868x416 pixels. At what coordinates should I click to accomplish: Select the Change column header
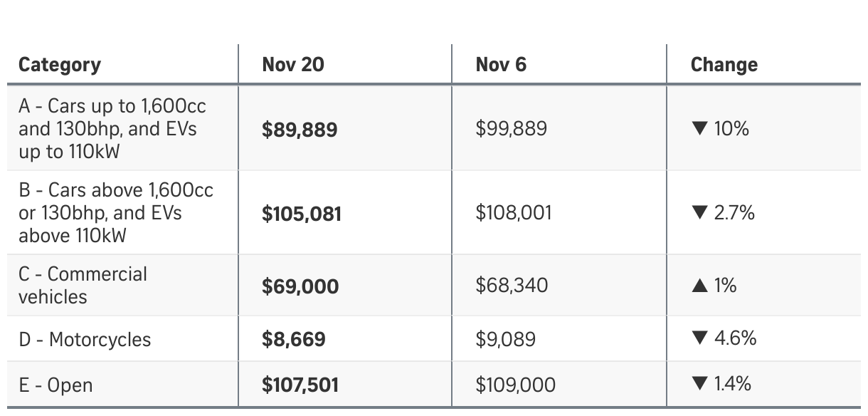coord(724,65)
